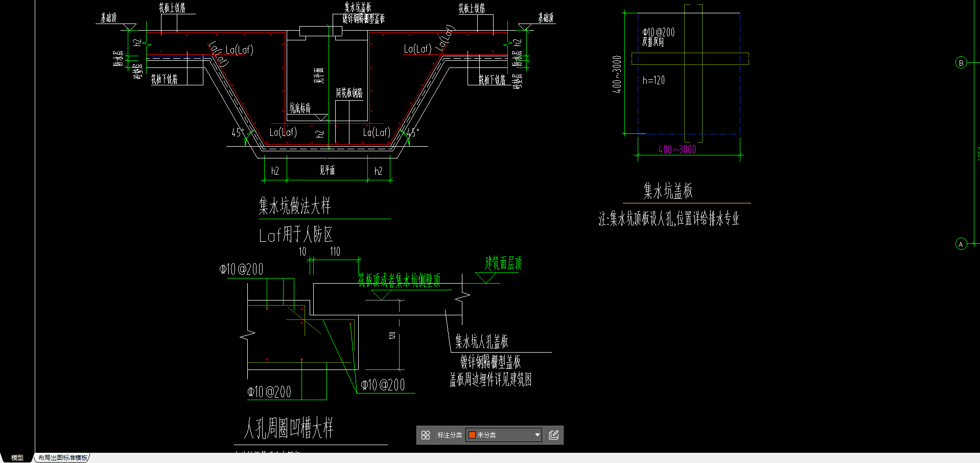Click the 标注分类 label

(x=450, y=435)
